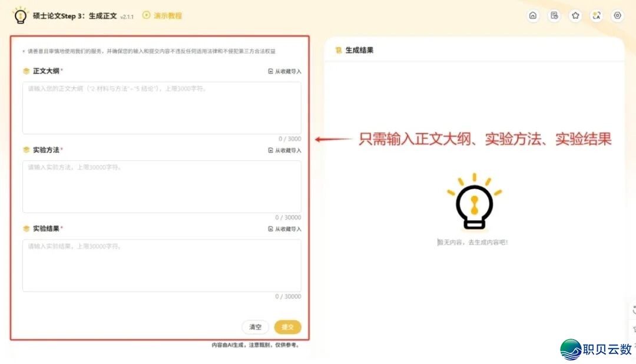The width and height of the screenshot is (636, 364).
Task: Open the history records icon
Action: (x=554, y=16)
